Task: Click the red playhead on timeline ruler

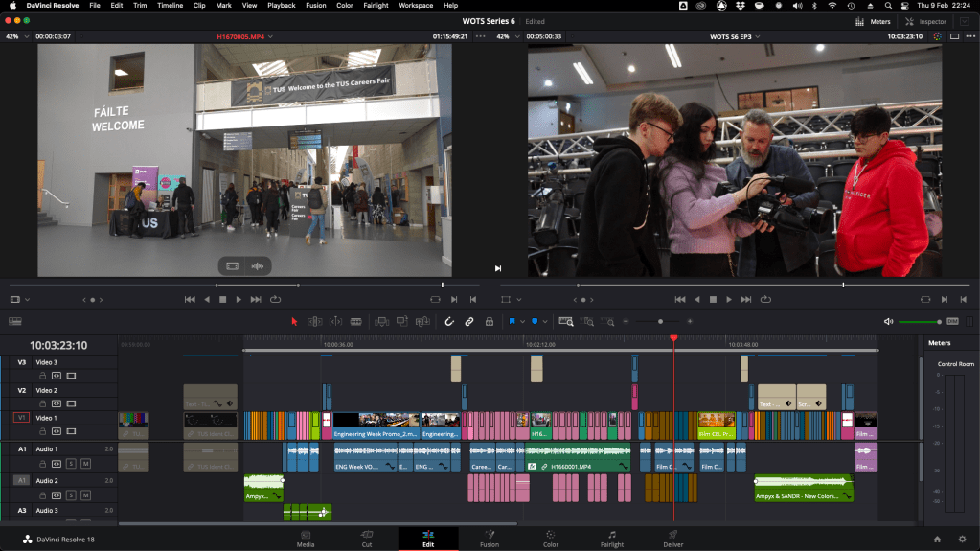Action: coord(673,338)
